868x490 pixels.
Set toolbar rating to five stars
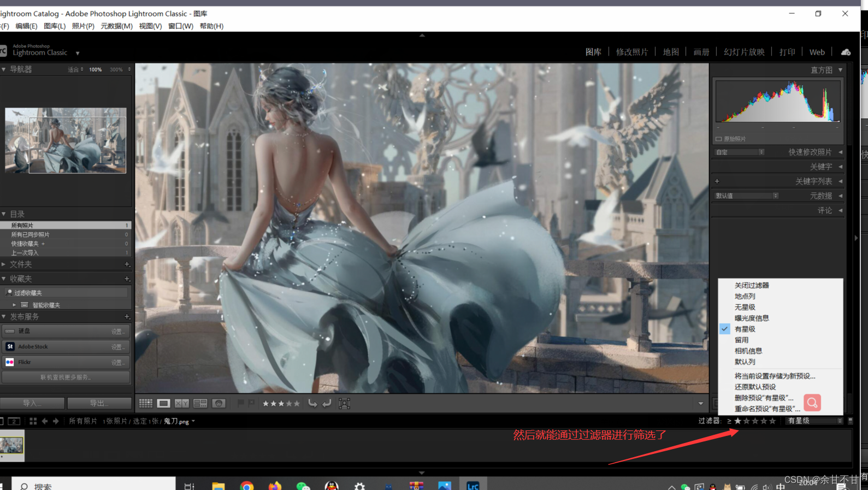pyautogui.click(x=297, y=404)
